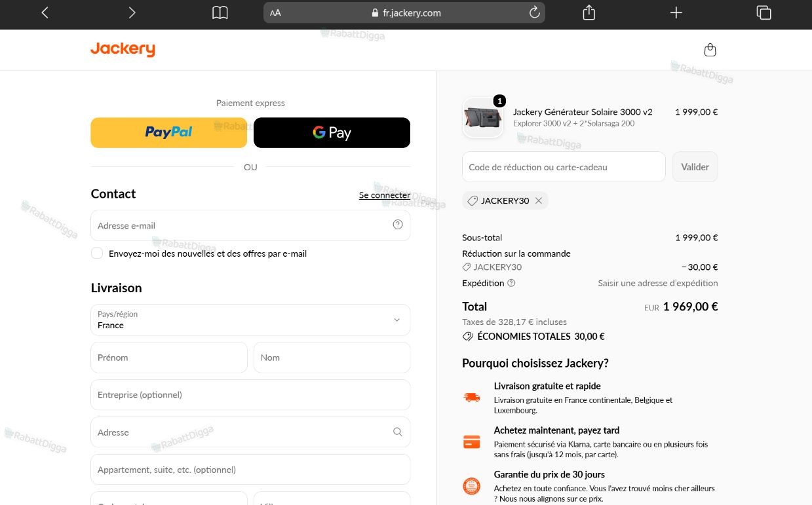Show all open tabs overview
The image size is (812, 505).
point(764,12)
